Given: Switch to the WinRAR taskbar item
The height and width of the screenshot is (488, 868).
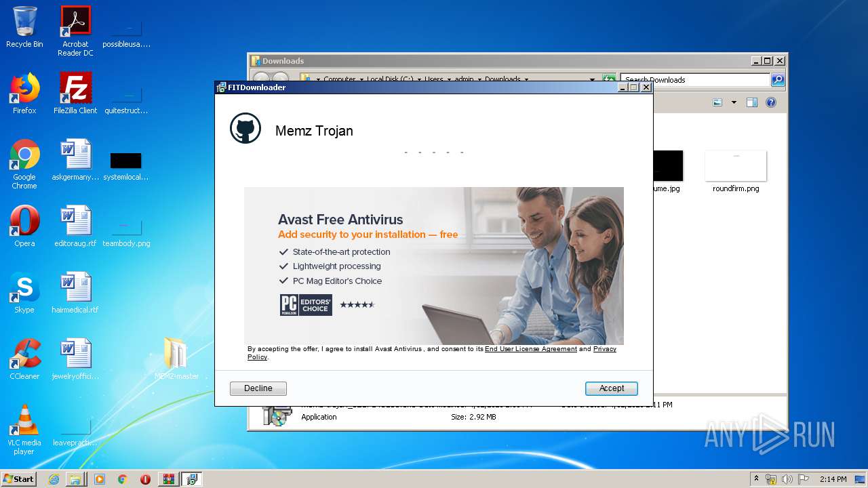Looking at the screenshot, I should click(168, 479).
